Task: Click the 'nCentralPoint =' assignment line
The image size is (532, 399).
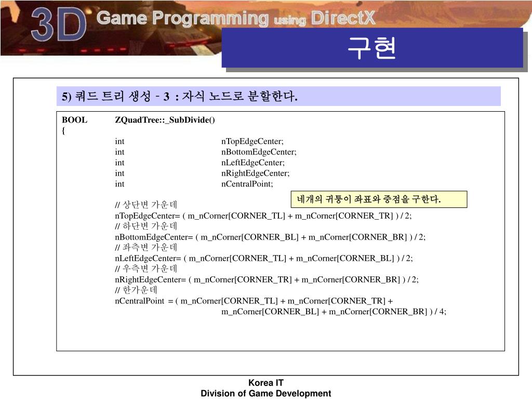Action: (x=254, y=301)
